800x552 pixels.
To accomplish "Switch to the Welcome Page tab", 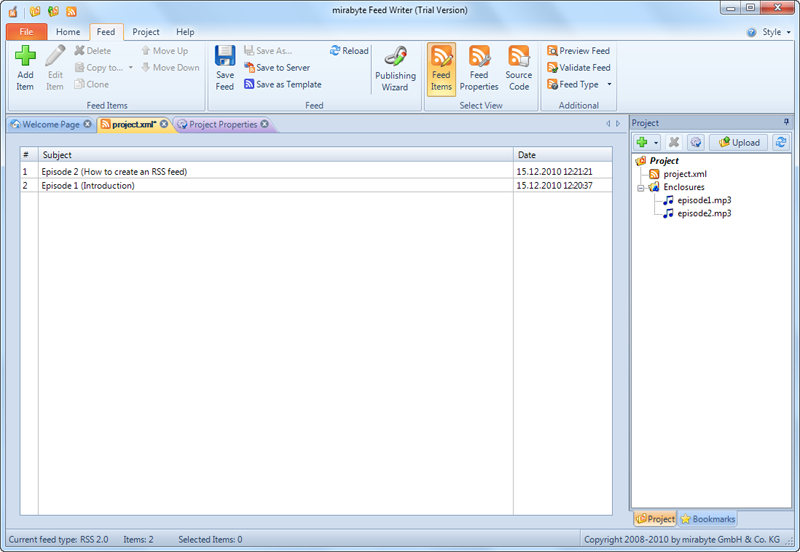I will (x=50, y=125).
